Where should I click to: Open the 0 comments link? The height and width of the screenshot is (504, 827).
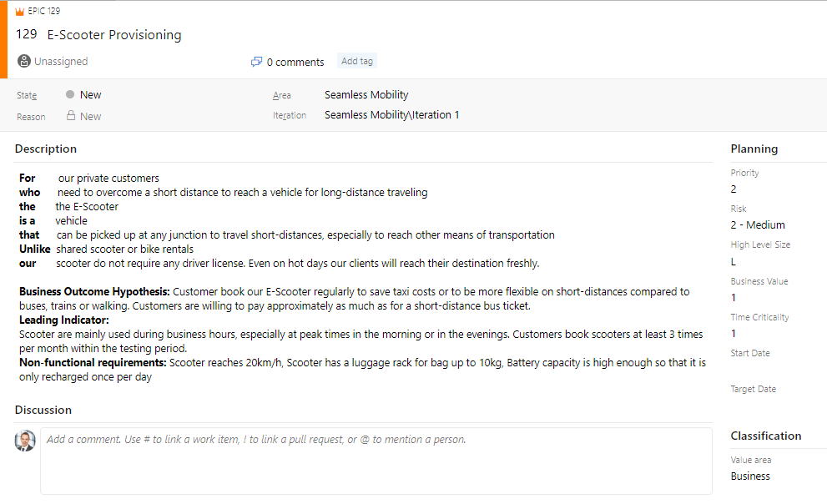tap(295, 63)
